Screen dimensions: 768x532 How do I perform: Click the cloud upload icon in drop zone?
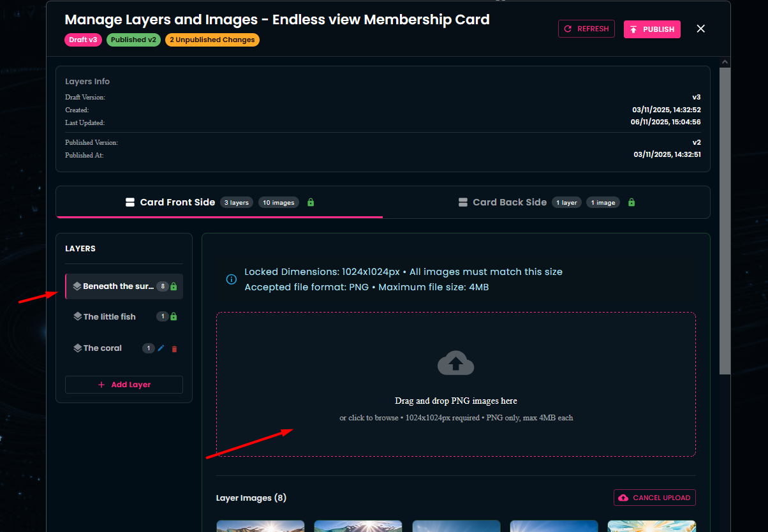(x=455, y=363)
